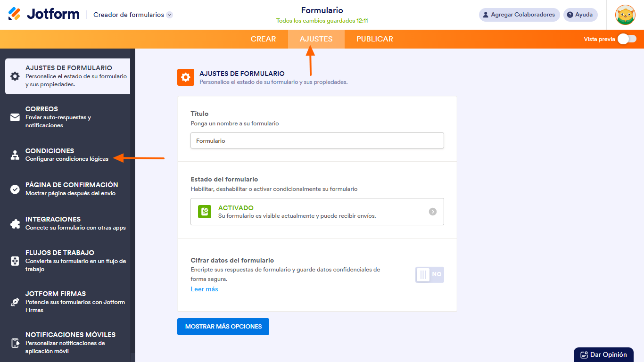The height and width of the screenshot is (362, 644).
Task: Open the Leer más link
Action: coord(204,289)
